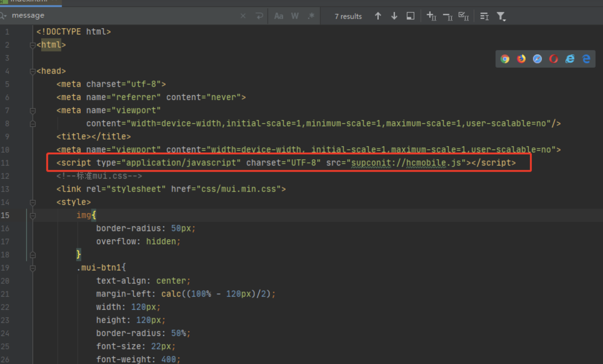This screenshot has height=364, width=603.
Task: Insert new line in search field
Action: point(259,16)
